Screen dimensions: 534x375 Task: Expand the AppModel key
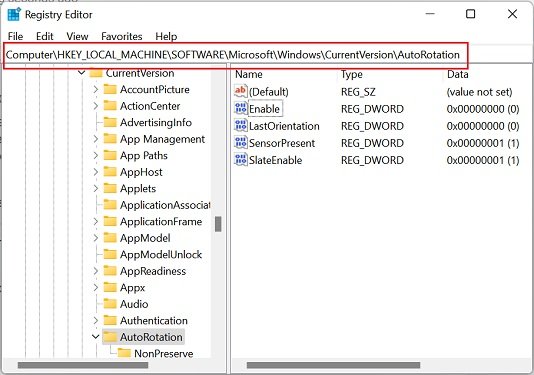point(96,238)
